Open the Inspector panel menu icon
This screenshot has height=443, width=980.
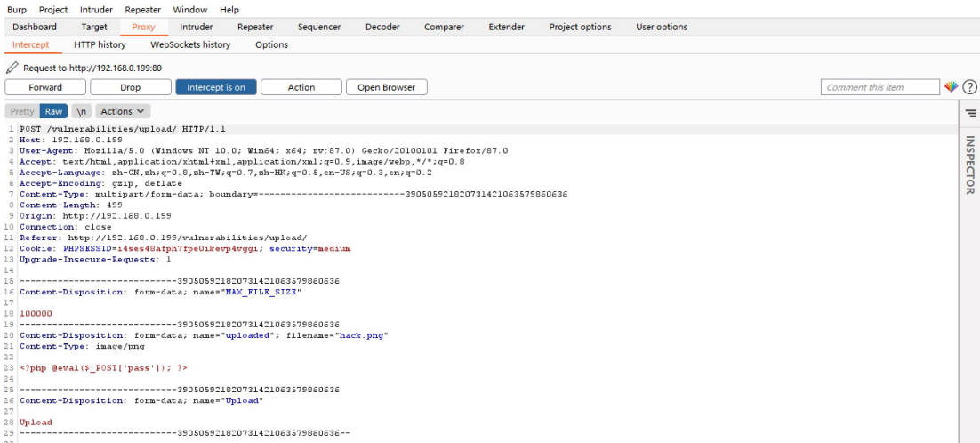(x=970, y=113)
